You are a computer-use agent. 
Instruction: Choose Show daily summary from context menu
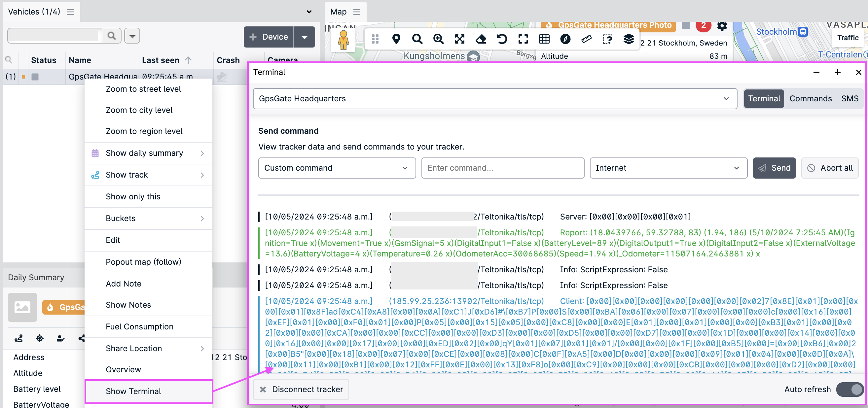(144, 153)
